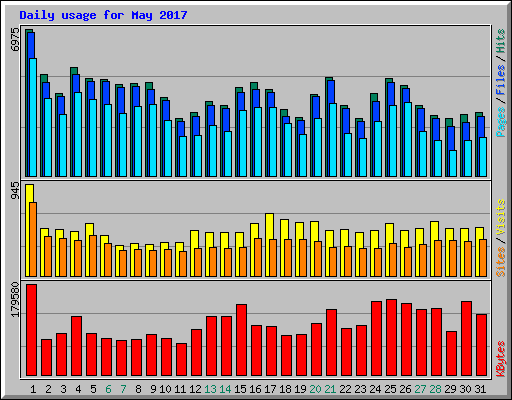Select green day 6 label
Viewport: 512px width, 400px height.
point(108,389)
